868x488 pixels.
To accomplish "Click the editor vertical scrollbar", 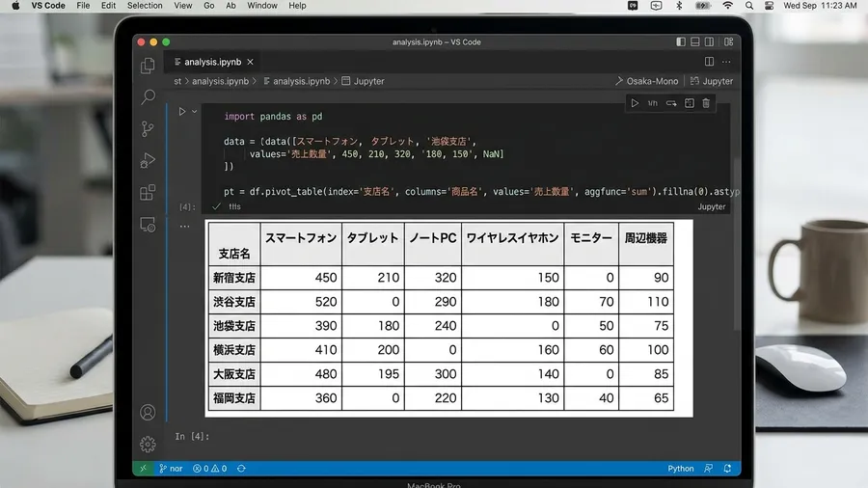I will click(737, 243).
